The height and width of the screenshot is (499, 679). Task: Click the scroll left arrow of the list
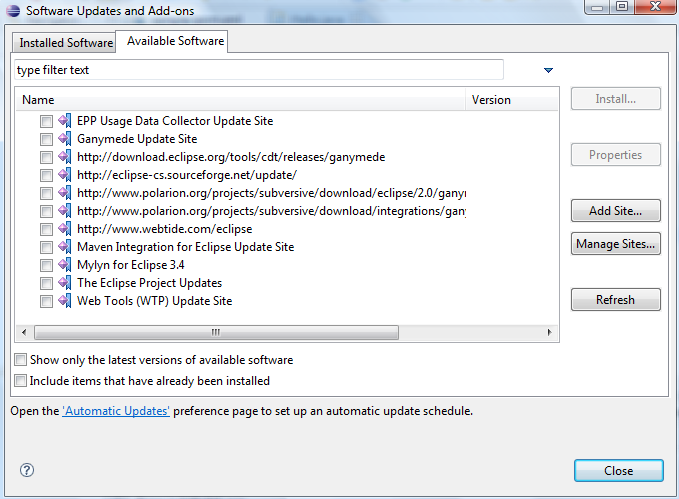click(24, 333)
